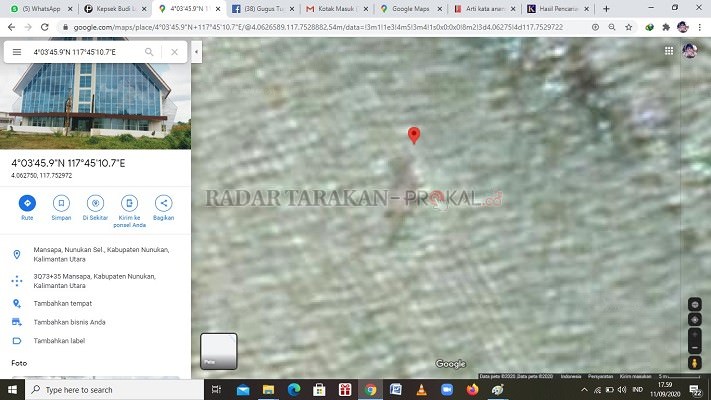Open Task View on the taskbar

tap(216, 390)
